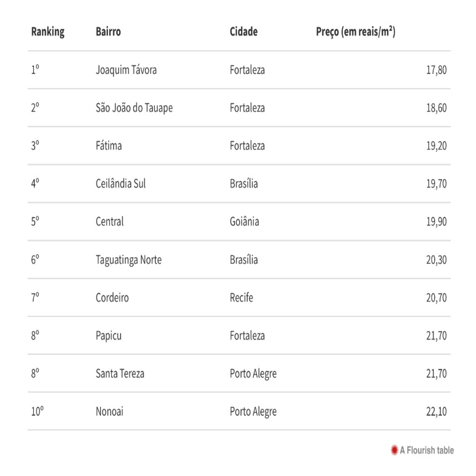The width and height of the screenshot is (476, 476).
Task: Select the Fátima neighborhood cell
Action: (109, 146)
